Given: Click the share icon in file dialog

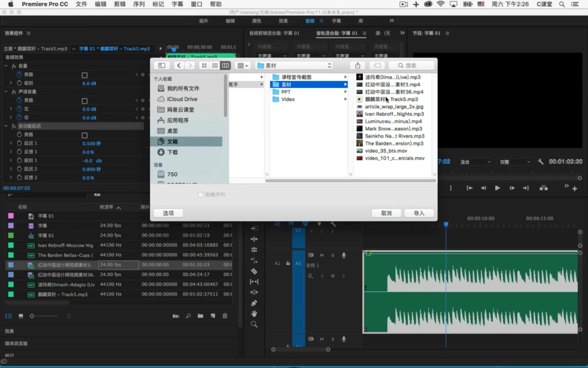Looking at the screenshot, I should click(x=358, y=66).
